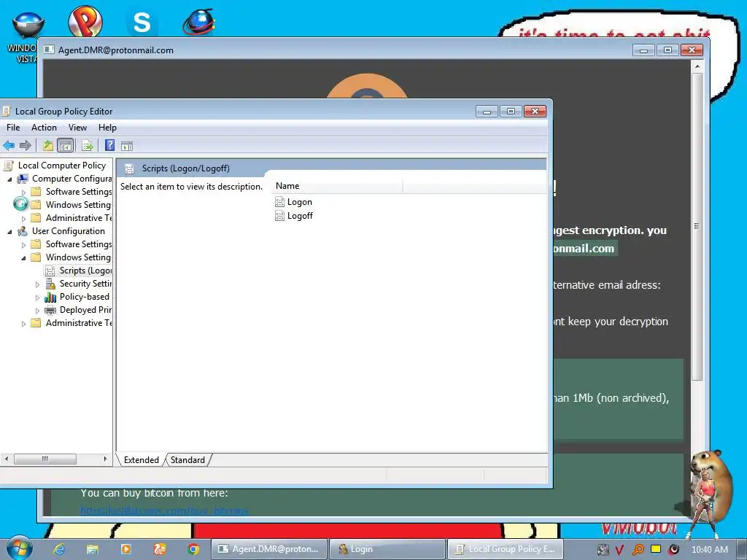Open Windows Media Player from taskbar

(125, 549)
